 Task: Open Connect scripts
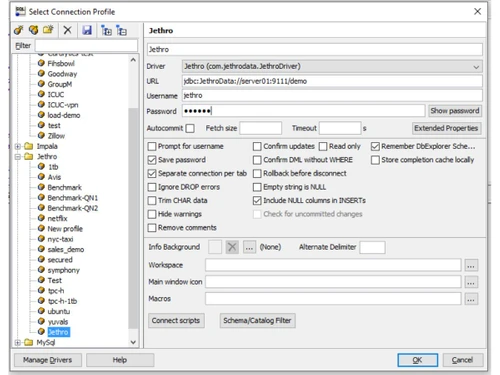coord(176,321)
